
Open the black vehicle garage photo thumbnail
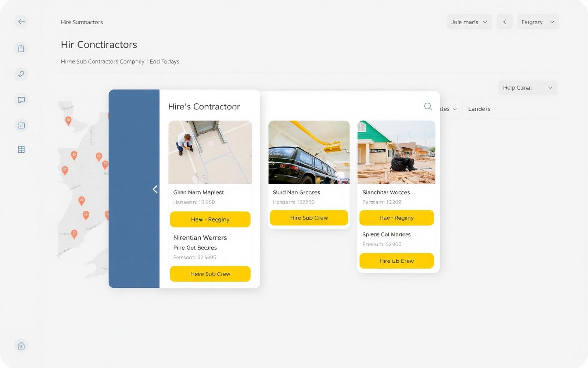pyautogui.click(x=309, y=152)
